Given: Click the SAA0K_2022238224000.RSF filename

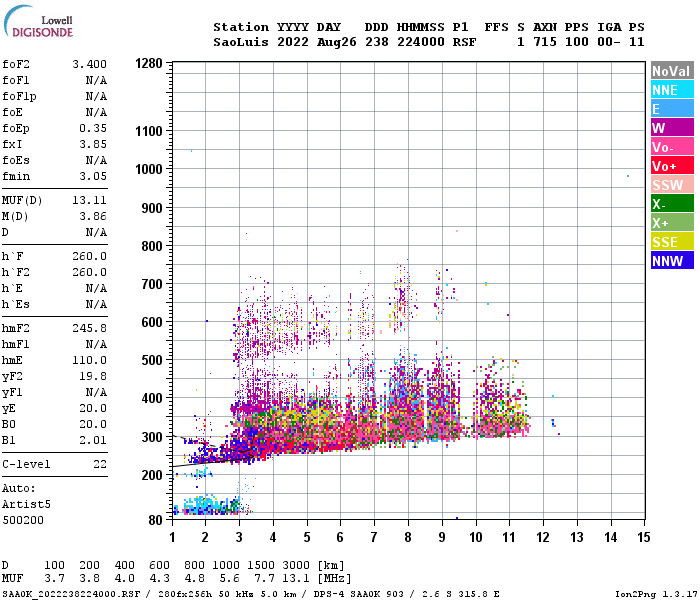Looking at the screenshot, I should pos(71,594).
